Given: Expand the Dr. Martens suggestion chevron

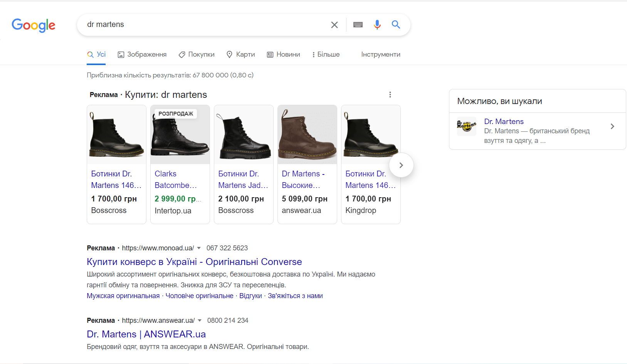Looking at the screenshot, I should coord(612,126).
